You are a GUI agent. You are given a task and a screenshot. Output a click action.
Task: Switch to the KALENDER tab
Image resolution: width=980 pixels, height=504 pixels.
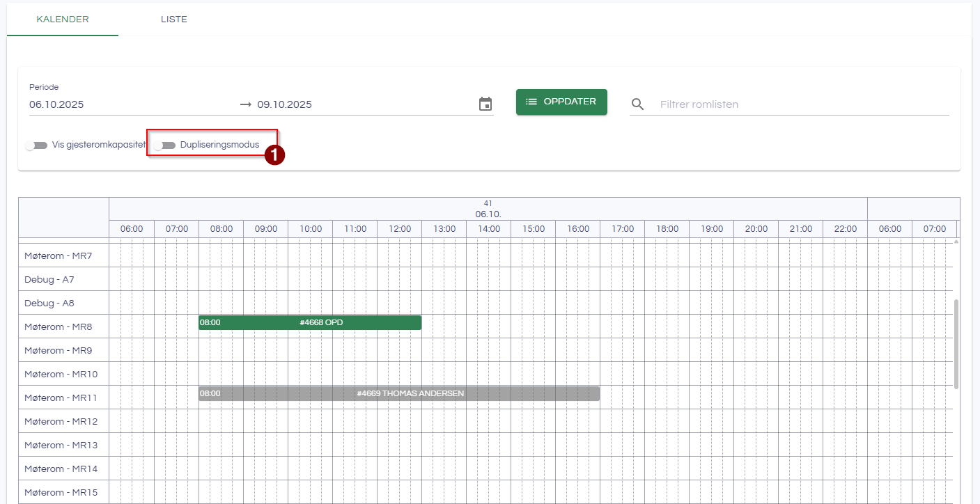tap(63, 19)
